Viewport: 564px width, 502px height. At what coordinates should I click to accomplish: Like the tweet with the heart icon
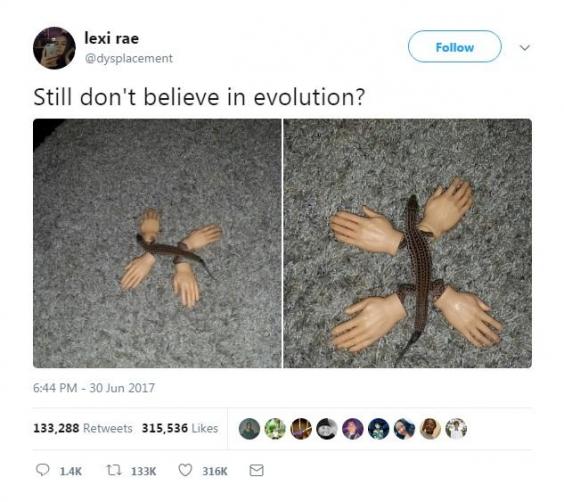click(185, 470)
